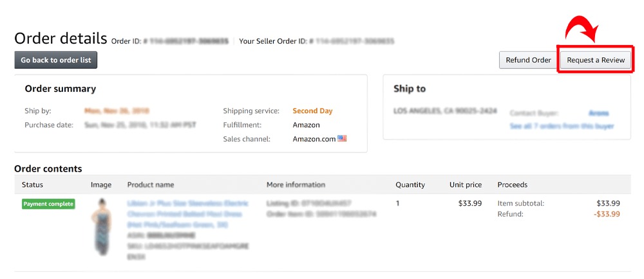Viewport: 644px width, 279px height.
Task: Click the Proceeds column header
Action: 513,185
